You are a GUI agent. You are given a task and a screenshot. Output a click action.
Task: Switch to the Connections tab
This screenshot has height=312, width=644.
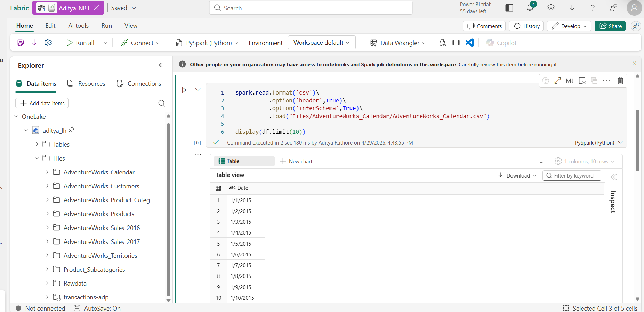(x=139, y=83)
